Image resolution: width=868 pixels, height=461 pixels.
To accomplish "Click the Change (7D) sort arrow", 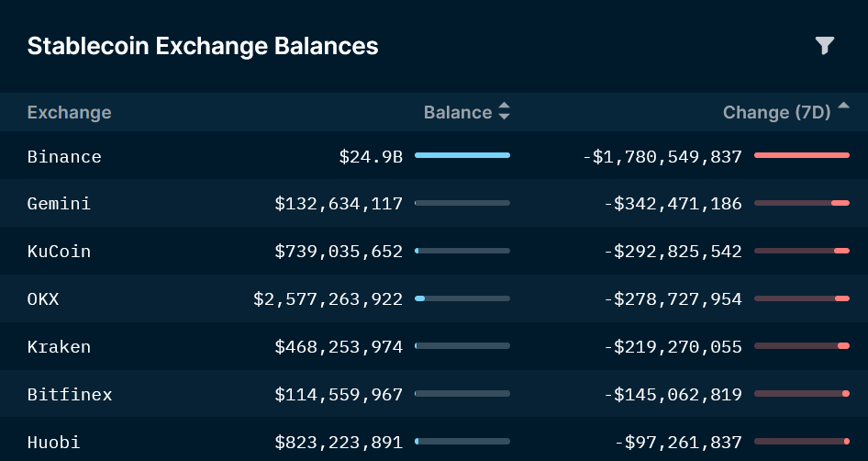I will point(843,110).
